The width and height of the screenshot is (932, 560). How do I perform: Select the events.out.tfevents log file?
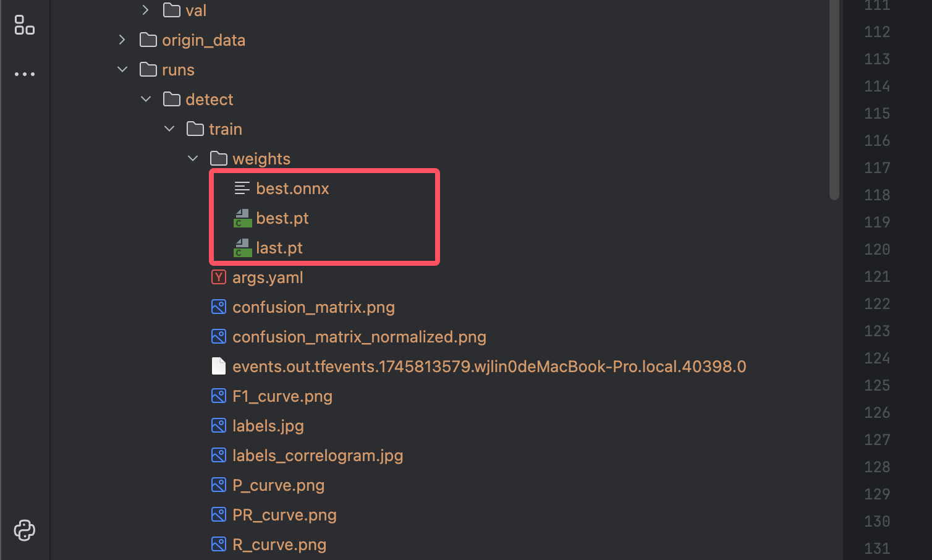point(488,367)
